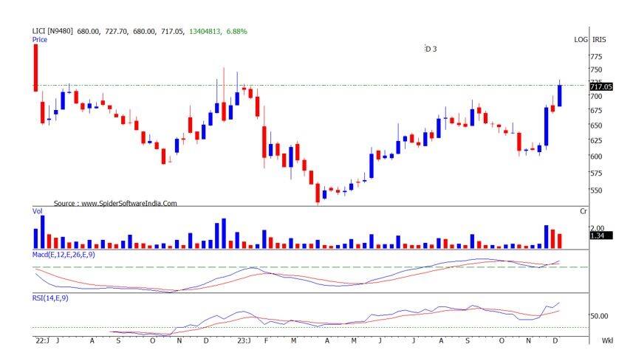Click the 22:J label on the time axis
633x364 pixels.
[x=41, y=341]
